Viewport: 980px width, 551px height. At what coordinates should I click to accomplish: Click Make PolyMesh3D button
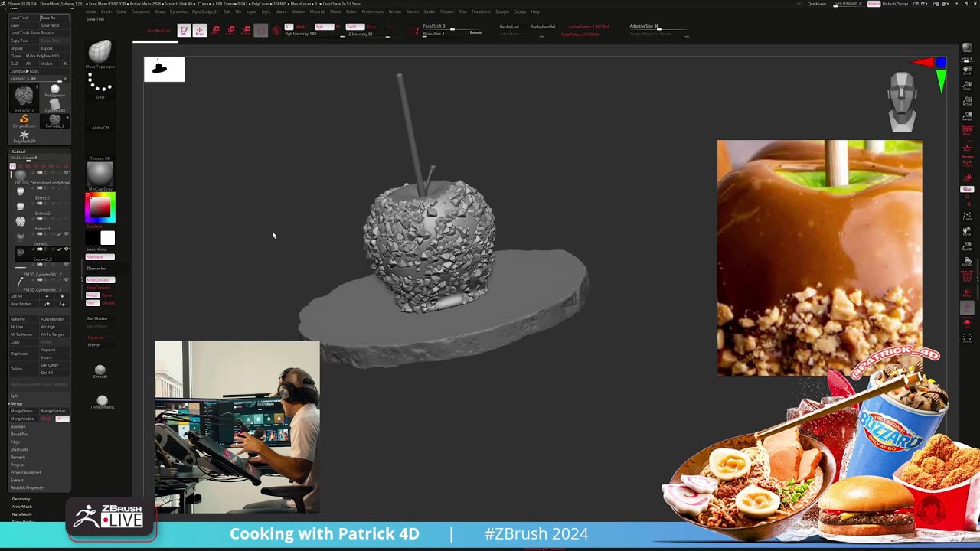[x=47, y=56]
